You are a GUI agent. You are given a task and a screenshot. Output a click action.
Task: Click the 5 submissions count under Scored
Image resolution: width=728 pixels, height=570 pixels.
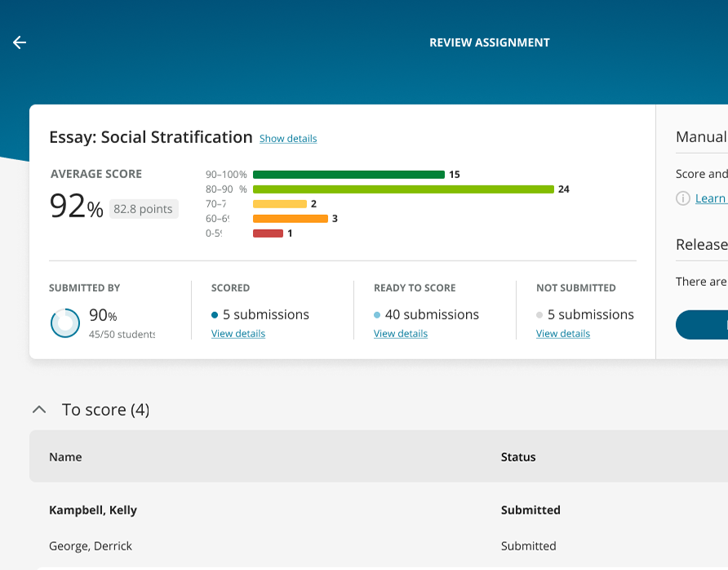(x=265, y=314)
